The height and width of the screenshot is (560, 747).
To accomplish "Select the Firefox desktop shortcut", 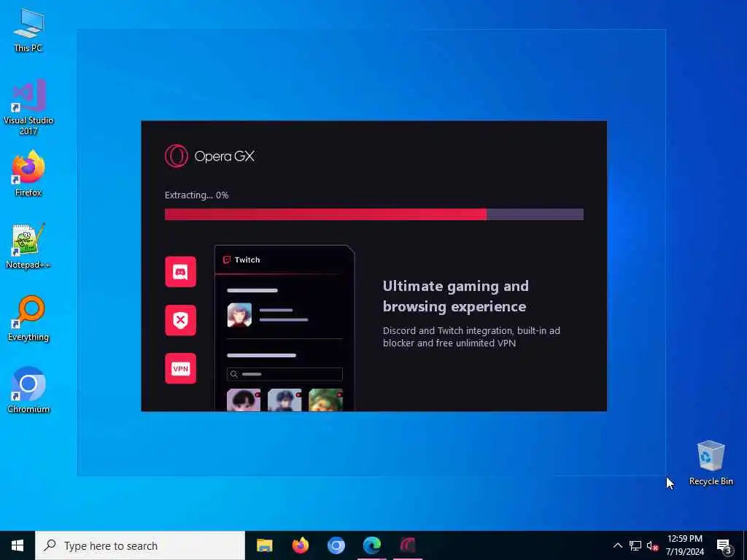I will click(28, 174).
